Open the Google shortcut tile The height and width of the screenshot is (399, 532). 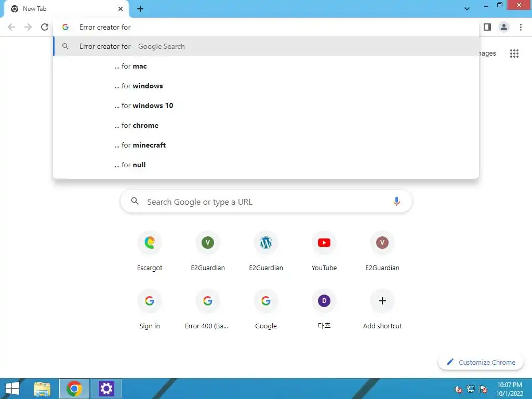coord(266,310)
